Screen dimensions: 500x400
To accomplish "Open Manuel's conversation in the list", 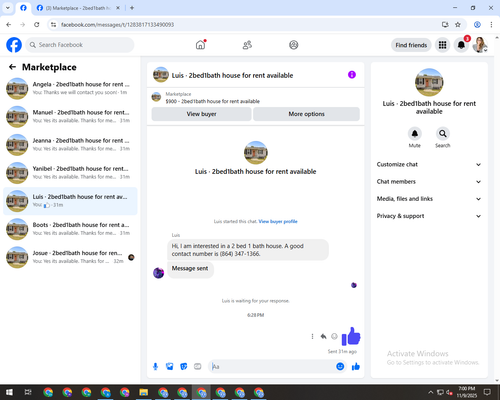I will point(70,116).
